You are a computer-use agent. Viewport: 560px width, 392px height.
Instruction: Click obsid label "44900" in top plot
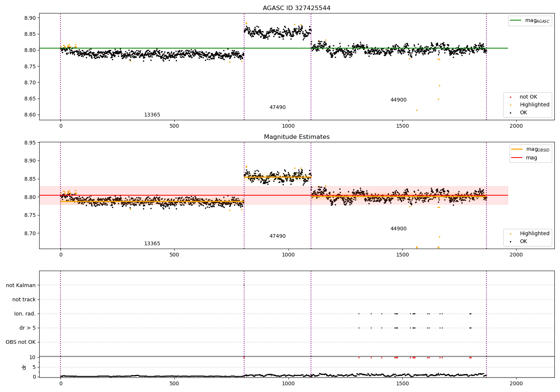click(x=398, y=100)
